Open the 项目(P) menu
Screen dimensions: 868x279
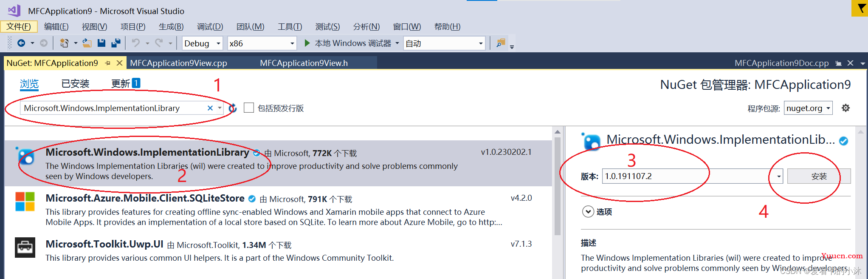pyautogui.click(x=133, y=26)
